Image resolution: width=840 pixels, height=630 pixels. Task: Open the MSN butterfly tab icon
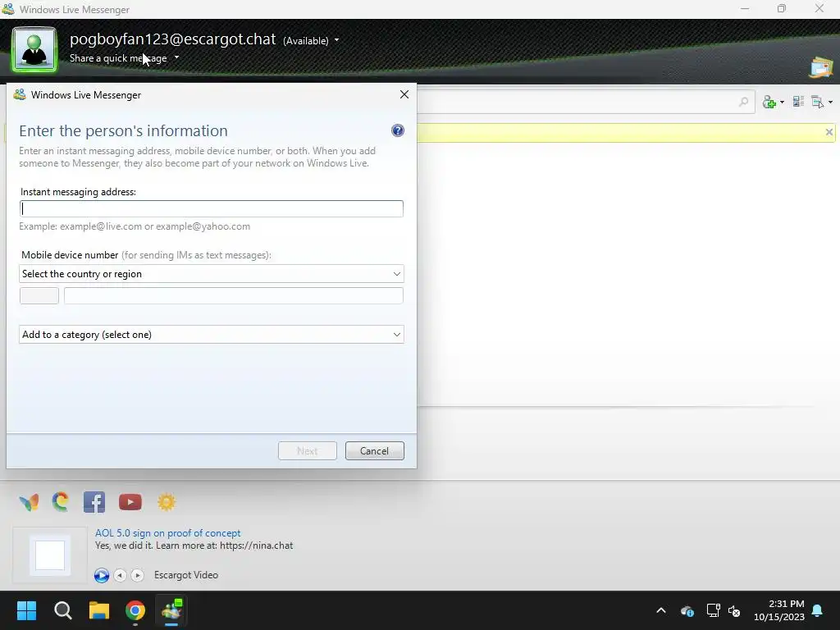pos(29,502)
